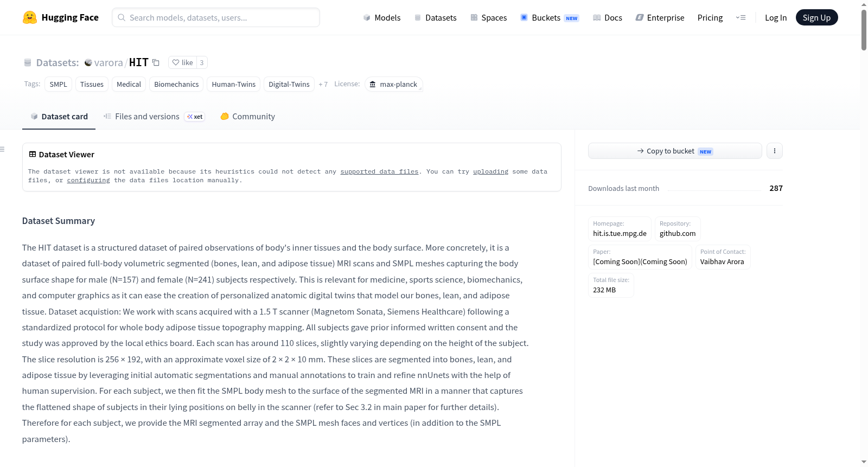Click the Datasets: breadcrumb label
The width and height of the screenshot is (868, 467).
pyautogui.click(x=58, y=62)
